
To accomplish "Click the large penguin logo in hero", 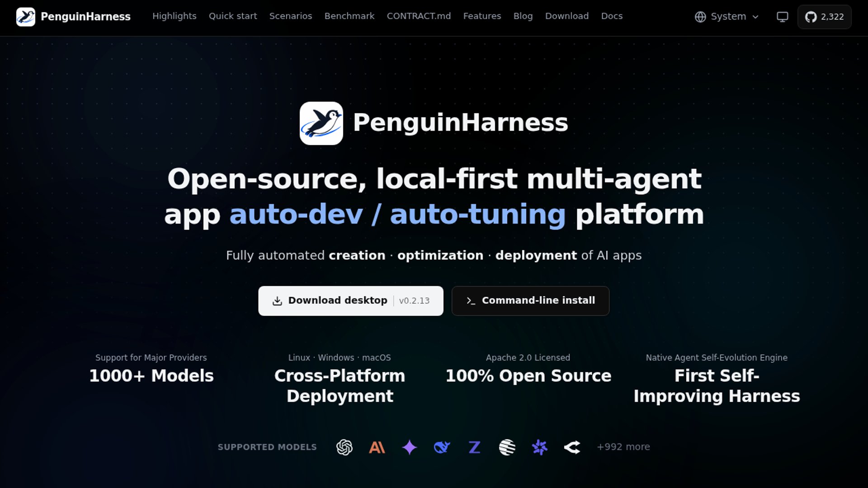I will coord(321,123).
